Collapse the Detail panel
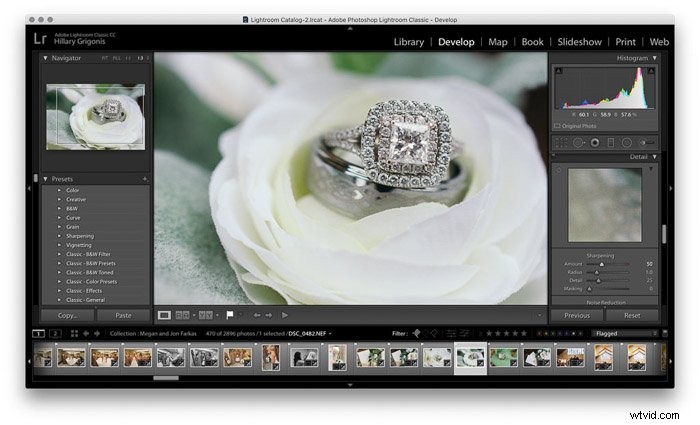 [x=654, y=157]
